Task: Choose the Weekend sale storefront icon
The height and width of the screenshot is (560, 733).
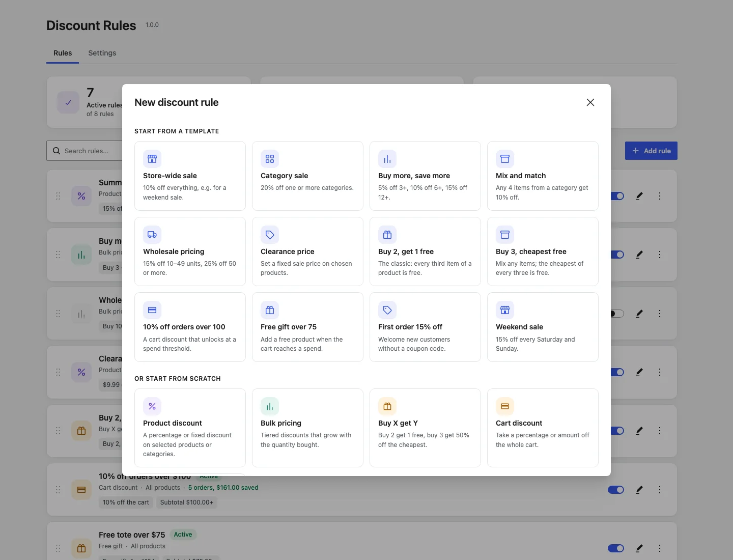Action: click(505, 310)
